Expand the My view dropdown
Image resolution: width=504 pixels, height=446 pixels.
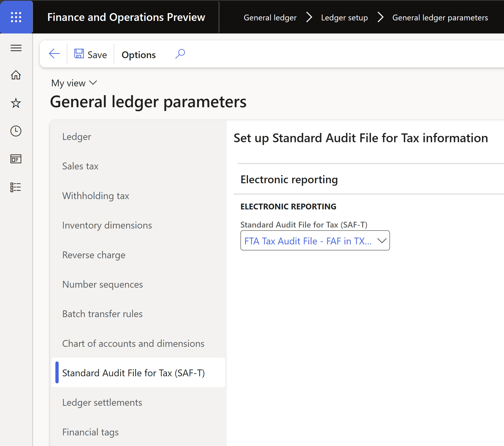point(74,83)
